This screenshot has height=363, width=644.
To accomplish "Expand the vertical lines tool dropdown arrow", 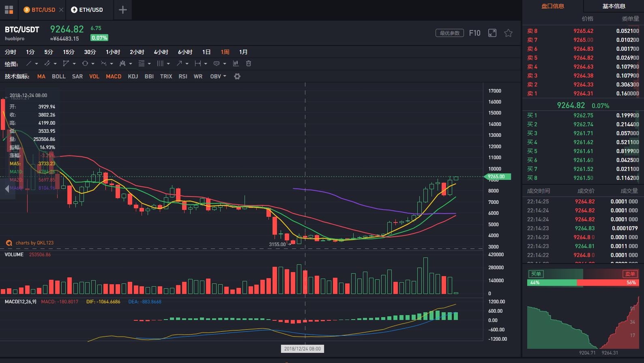I will 168,64.
